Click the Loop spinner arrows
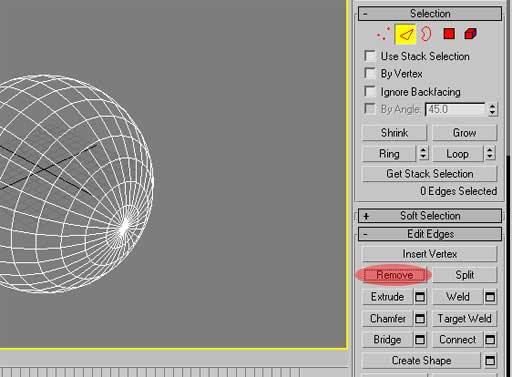The width and height of the screenshot is (512, 377). point(490,153)
